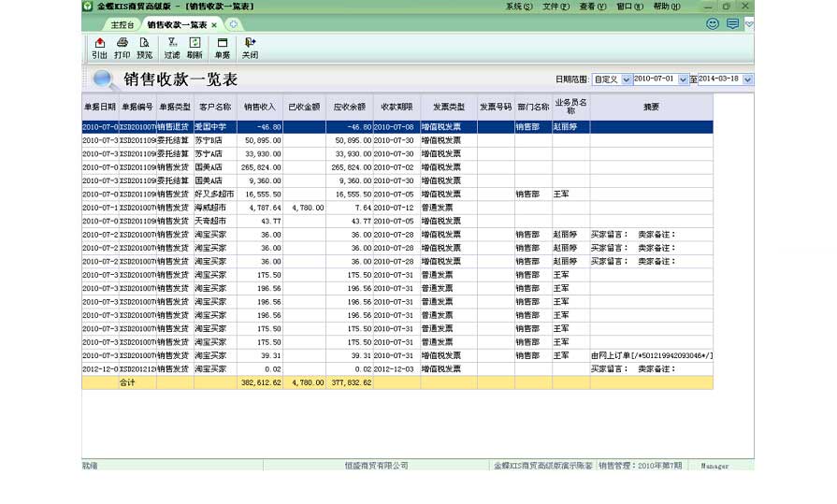Open the 单据 document icon
Image resolution: width=837 pixels, height=504 pixels.
click(222, 48)
